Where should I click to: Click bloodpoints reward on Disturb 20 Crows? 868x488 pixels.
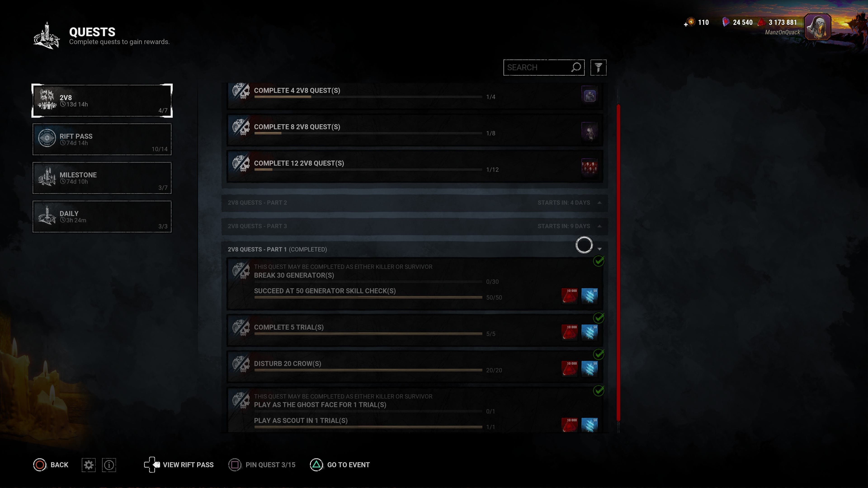(x=569, y=368)
